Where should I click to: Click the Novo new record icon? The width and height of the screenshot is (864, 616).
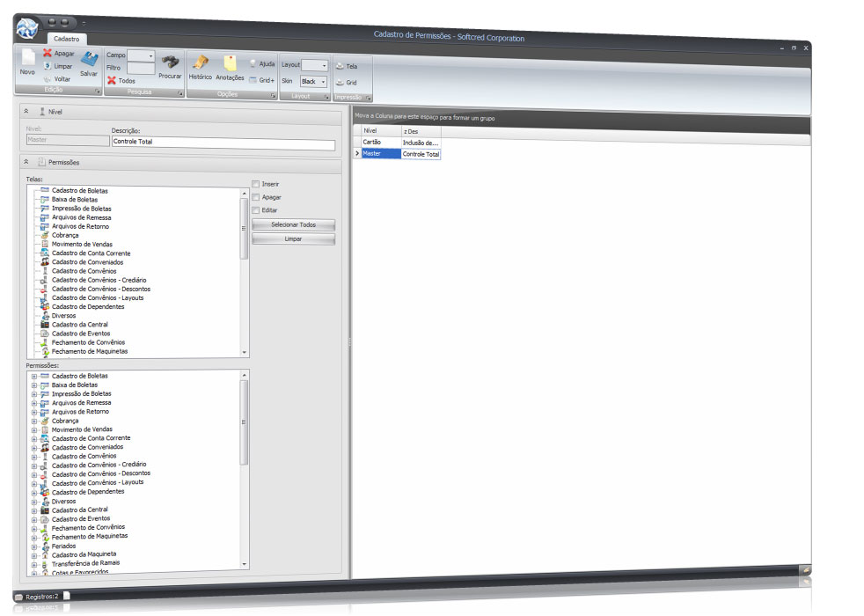[x=27, y=60]
